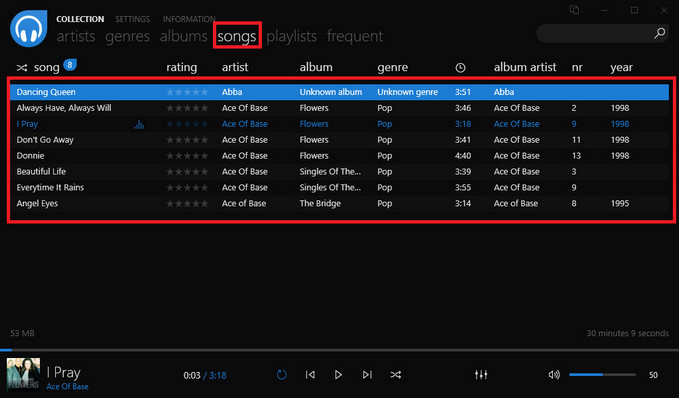Sort by duration clock column header
Image resolution: width=679 pixels, height=398 pixels.
[460, 68]
